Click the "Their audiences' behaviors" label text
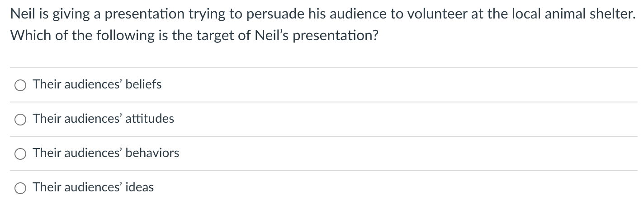This screenshot has height=204, width=644. coord(106,153)
